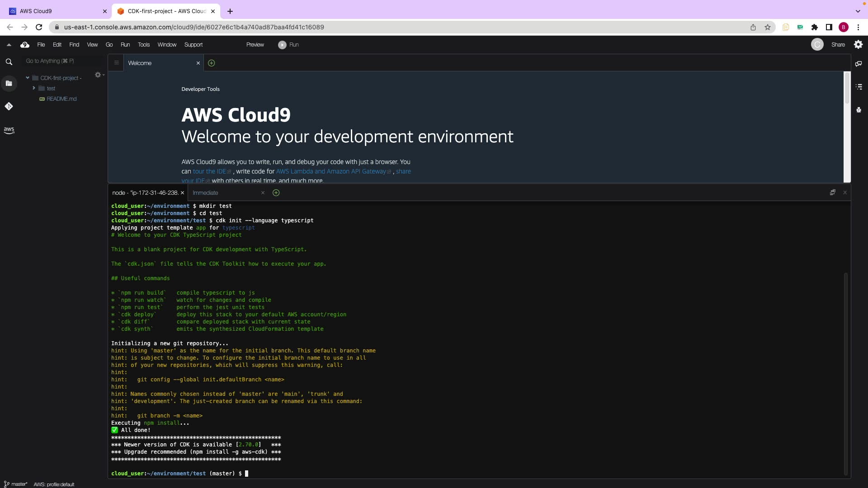The width and height of the screenshot is (868, 488).
Task: Open the Source Control git panel icon
Action: coord(9,106)
